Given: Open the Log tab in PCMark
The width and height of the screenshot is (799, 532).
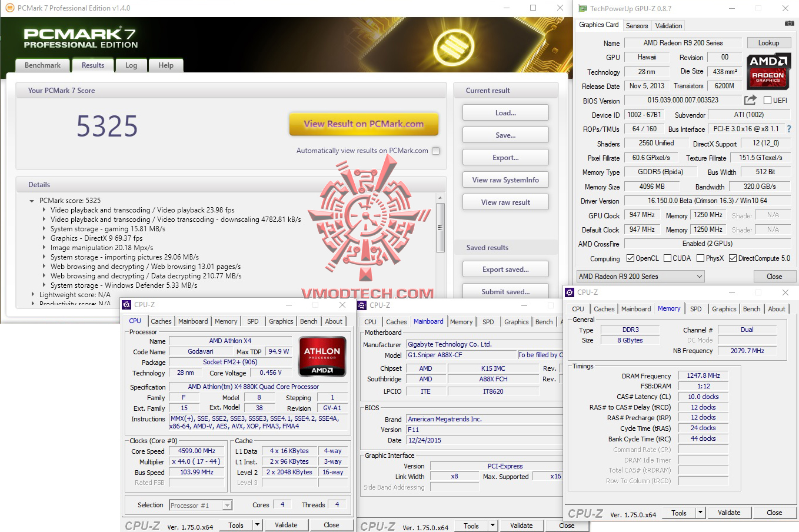Looking at the screenshot, I should click(x=131, y=65).
